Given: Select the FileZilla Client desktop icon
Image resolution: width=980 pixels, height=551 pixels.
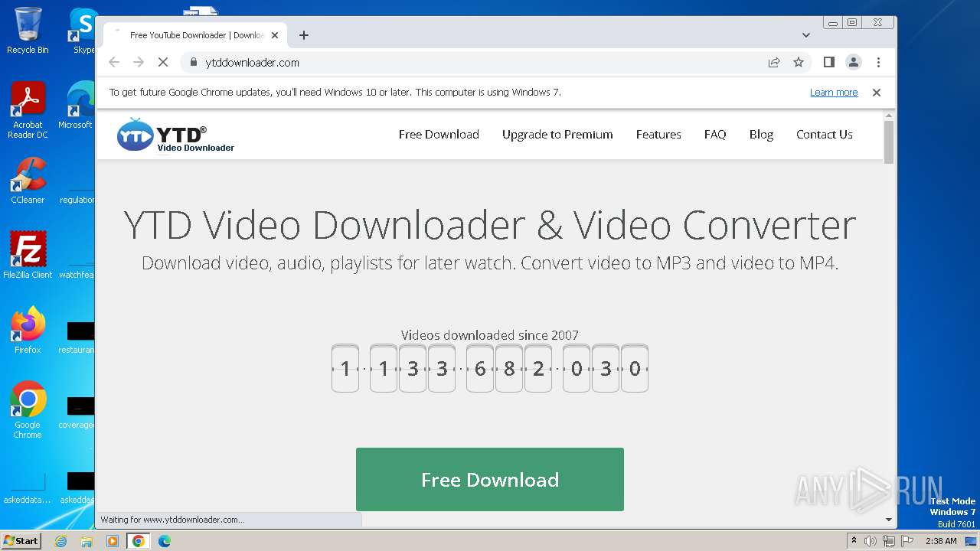Looking at the screenshot, I should pos(28,255).
